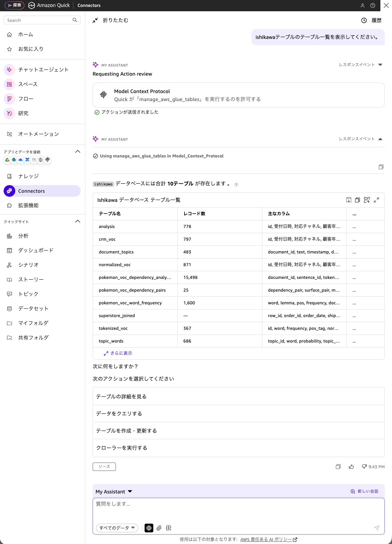Choose クローラーを実行する action
This screenshot has height=544, width=392.
[239, 448]
